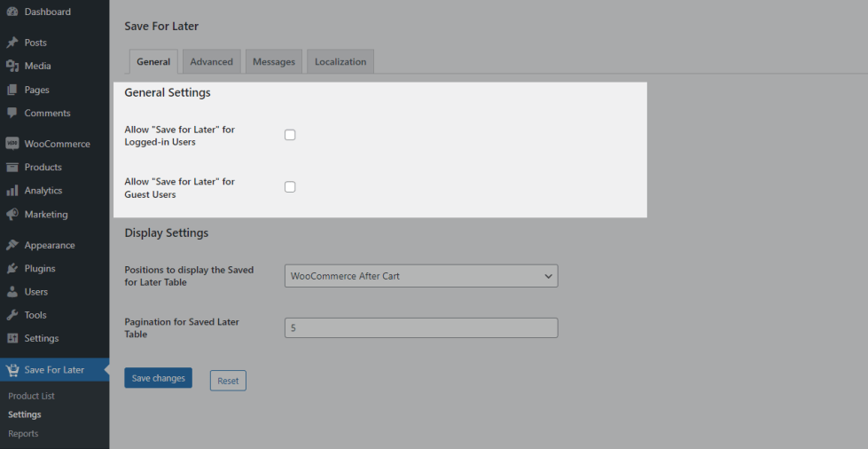
Task: Enable Save for Later for Guest Users
Action: point(290,187)
